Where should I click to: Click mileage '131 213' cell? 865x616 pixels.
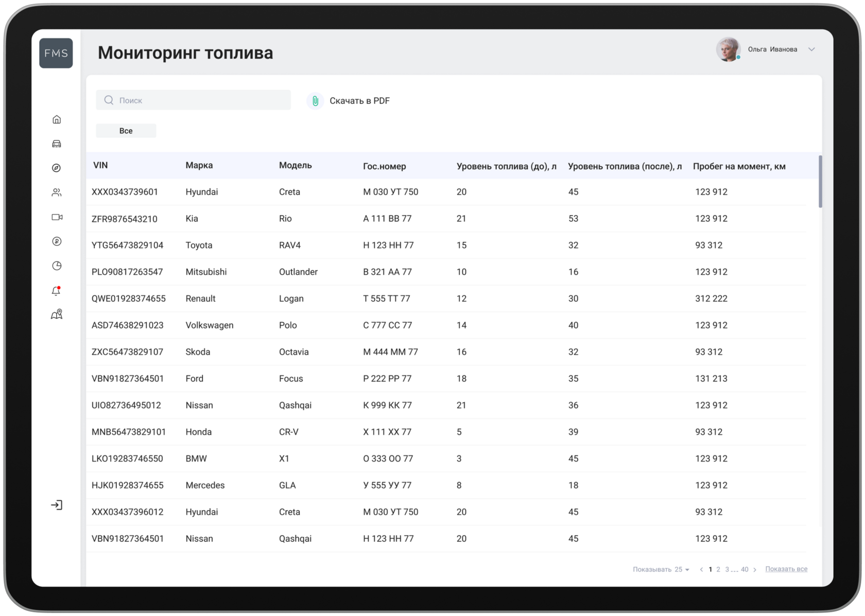[x=711, y=379]
